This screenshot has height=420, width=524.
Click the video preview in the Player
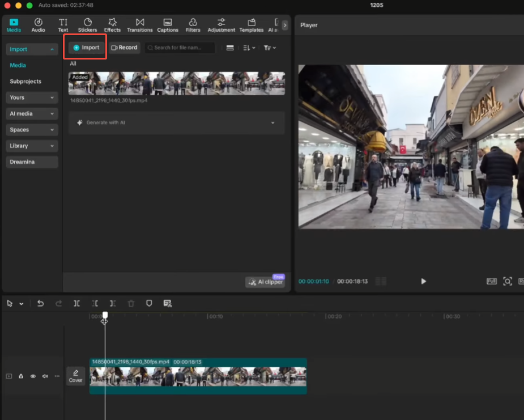click(411, 147)
